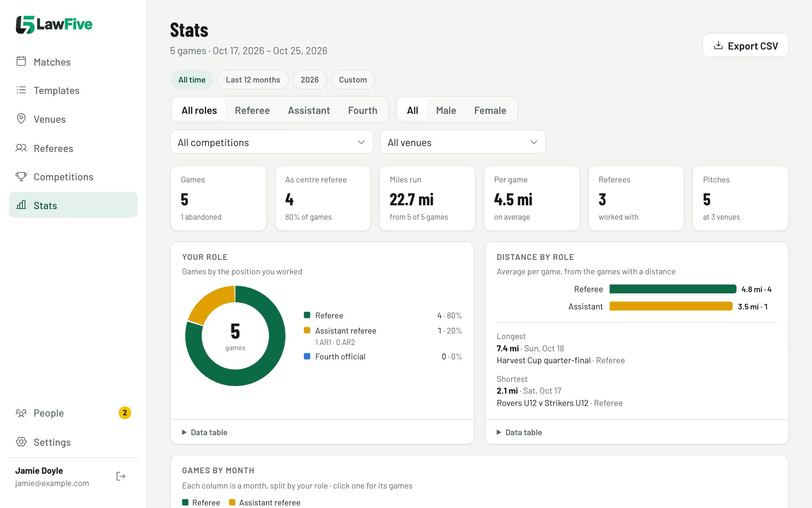
Task: Open Venues in the sidebar
Action: tap(73, 119)
